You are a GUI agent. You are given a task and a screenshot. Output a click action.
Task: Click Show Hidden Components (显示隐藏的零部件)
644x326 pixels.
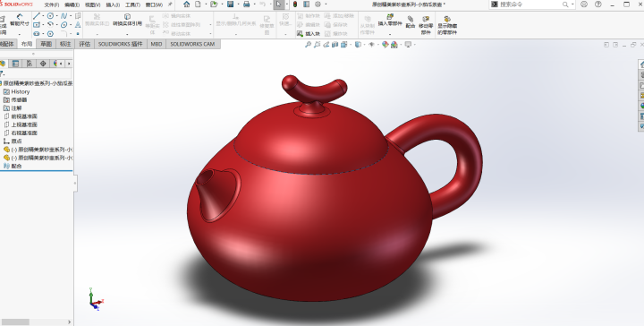click(447, 25)
